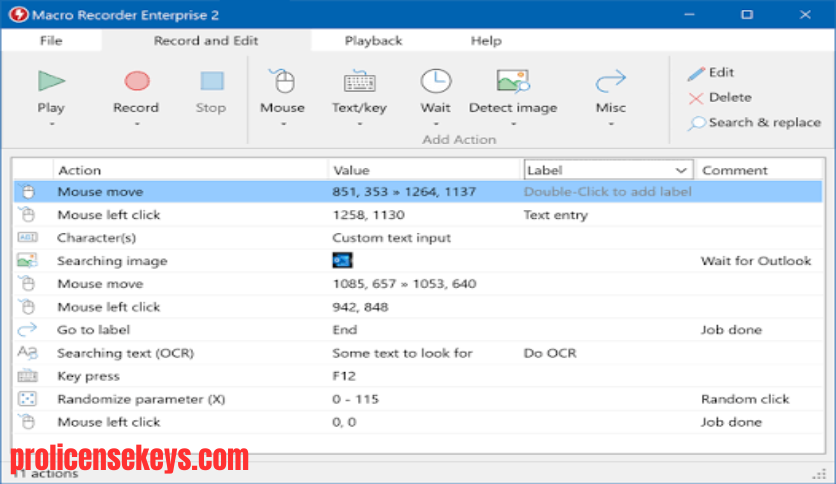Screen dimensions: 836x484
Task: Click mouse icon of 1258, 1130 click row
Action: tap(27, 214)
